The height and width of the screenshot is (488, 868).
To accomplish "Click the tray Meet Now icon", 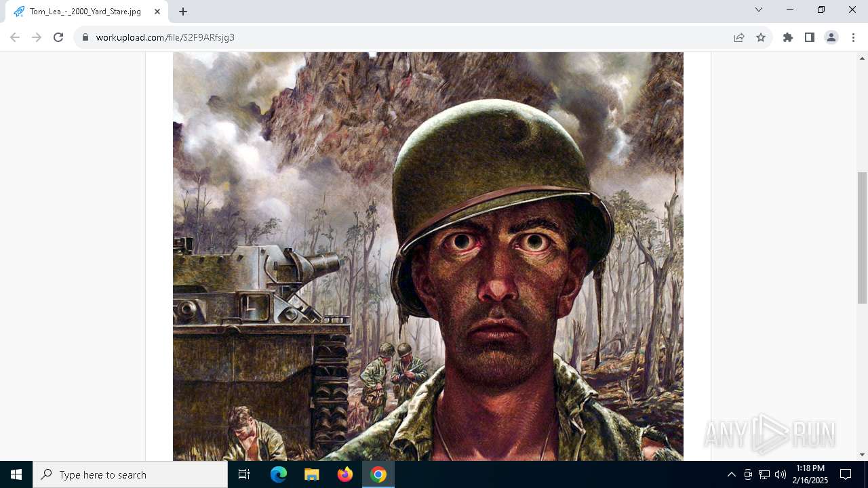I will coord(748,474).
